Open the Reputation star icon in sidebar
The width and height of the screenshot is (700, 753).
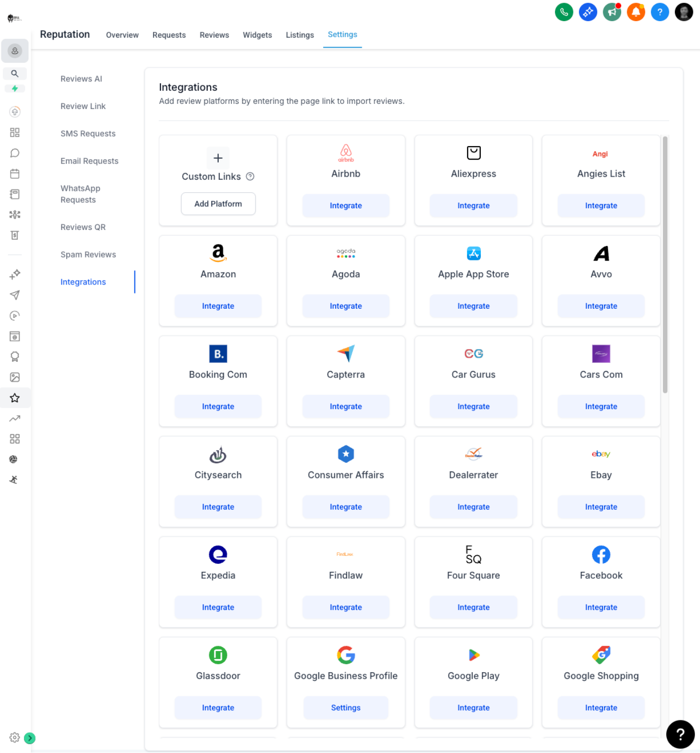coord(15,398)
